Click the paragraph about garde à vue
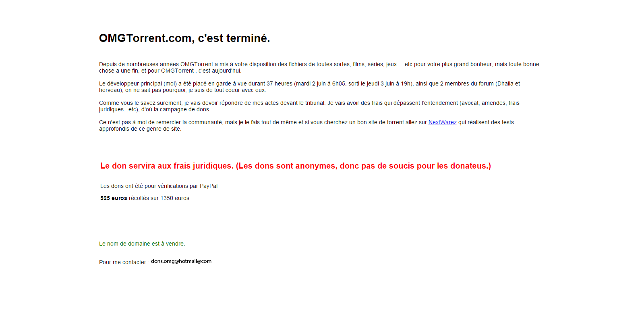This screenshot has width=644, height=319. pos(309,87)
